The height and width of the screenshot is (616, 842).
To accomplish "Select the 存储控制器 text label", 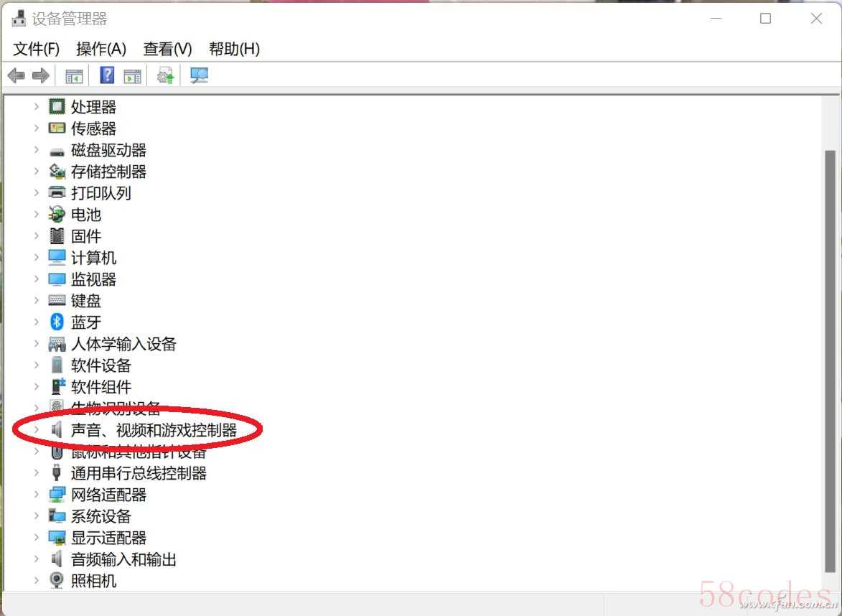I will [x=108, y=172].
